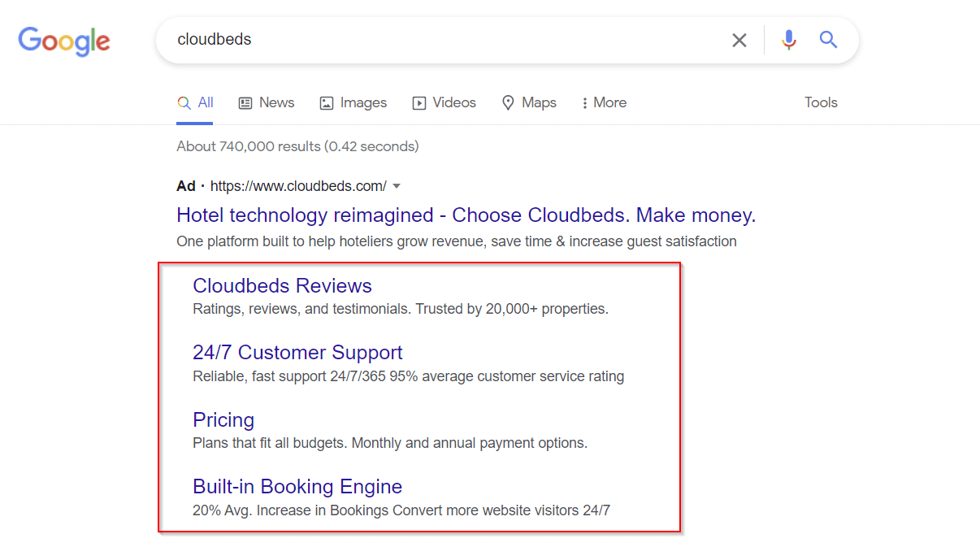Clear the search box with X

[739, 41]
